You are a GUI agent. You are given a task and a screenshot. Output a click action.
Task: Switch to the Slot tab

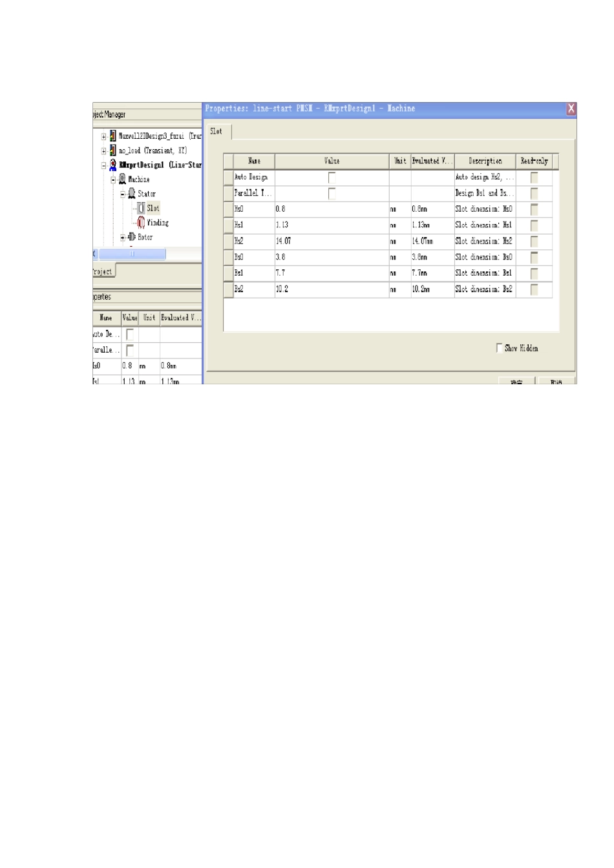[218, 131]
